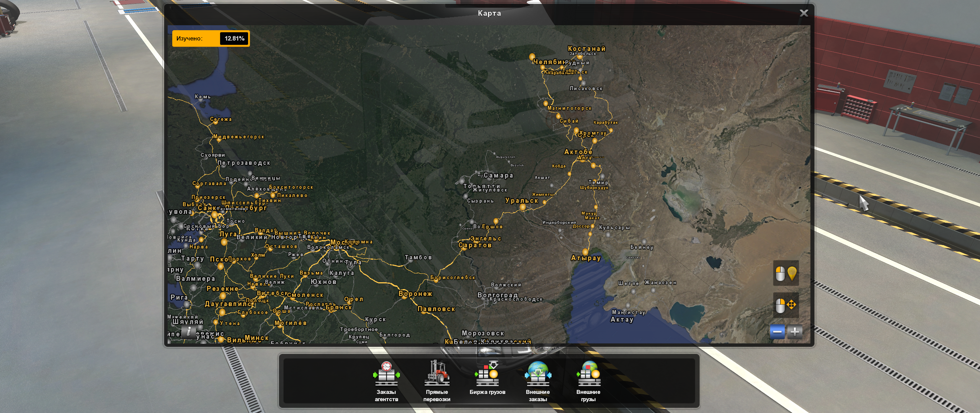Image resolution: width=980 pixels, height=413 pixels.
Task: Click Курск city label
Action: (375, 319)
